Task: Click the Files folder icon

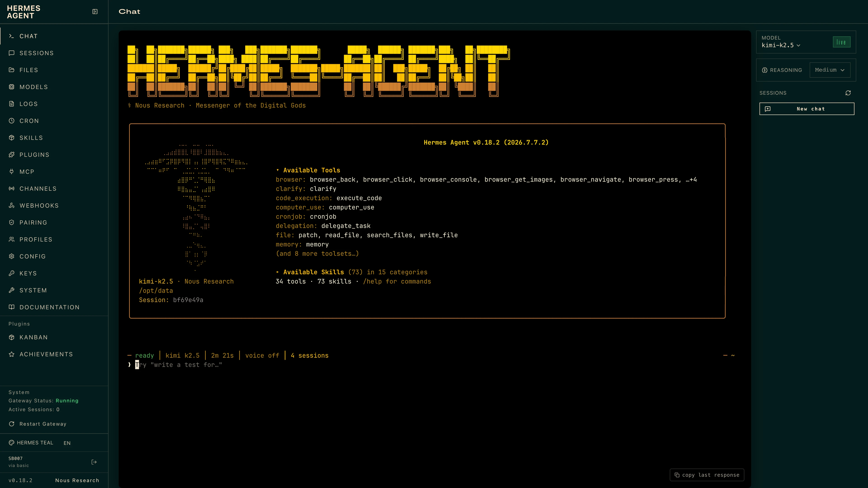Action: pyautogui.click(x=12, y=70)
